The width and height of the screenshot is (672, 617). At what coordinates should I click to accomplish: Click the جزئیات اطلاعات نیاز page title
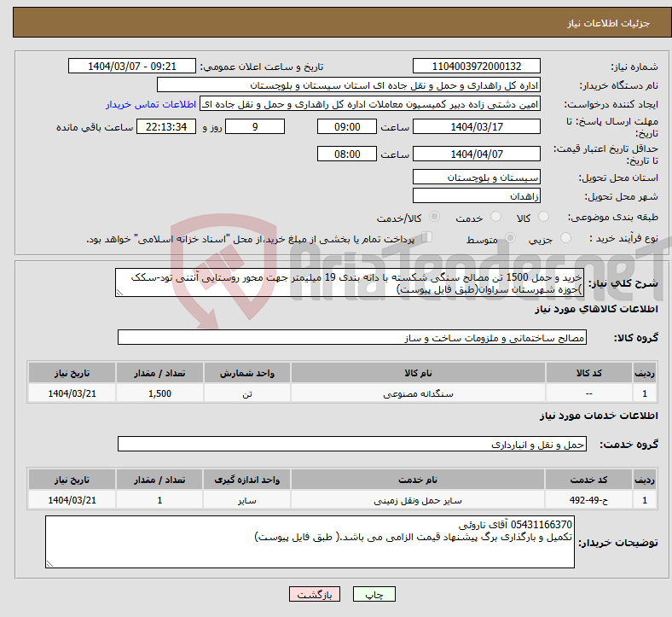(x=609, y=23)
